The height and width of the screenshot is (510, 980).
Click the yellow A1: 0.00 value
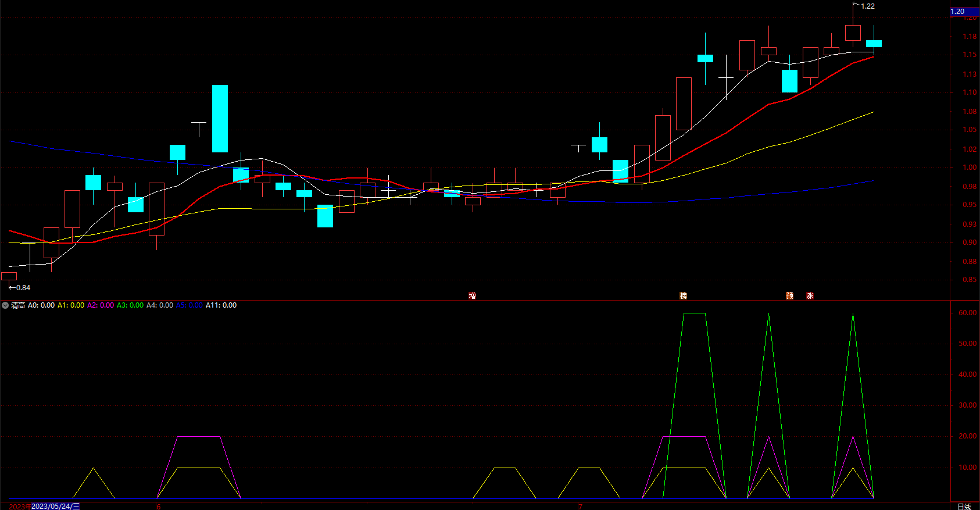pos(71,305)
